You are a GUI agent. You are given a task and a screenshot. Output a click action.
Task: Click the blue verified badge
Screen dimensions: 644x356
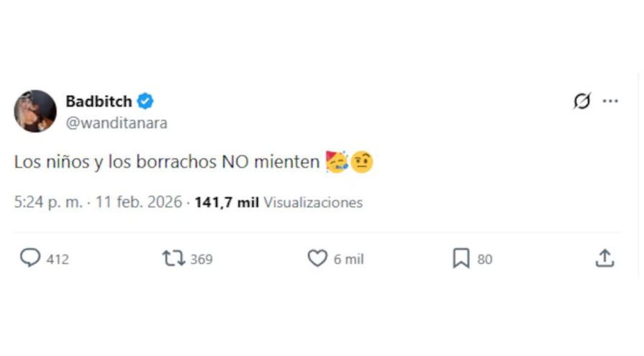(x=145, y=101)
